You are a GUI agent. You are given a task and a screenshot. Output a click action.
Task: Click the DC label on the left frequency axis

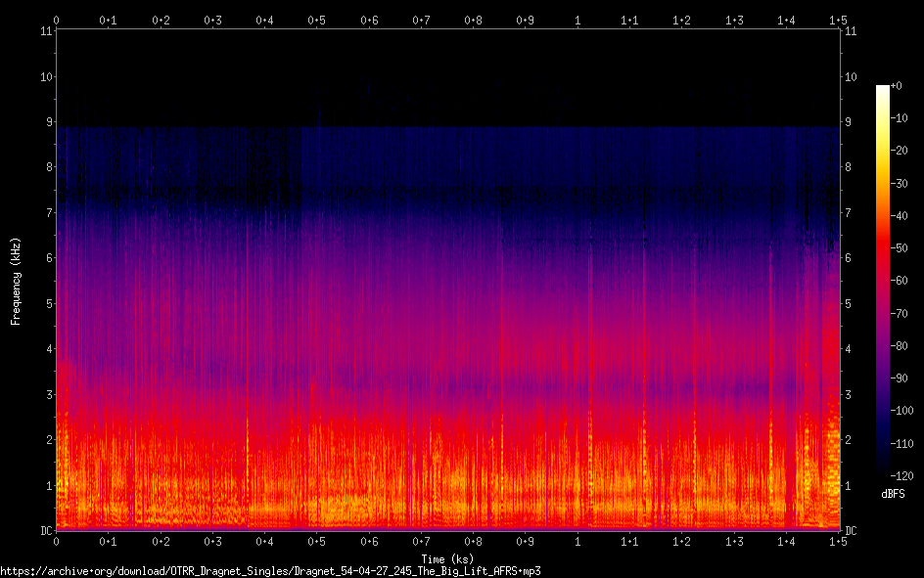(x=44, y=531)
